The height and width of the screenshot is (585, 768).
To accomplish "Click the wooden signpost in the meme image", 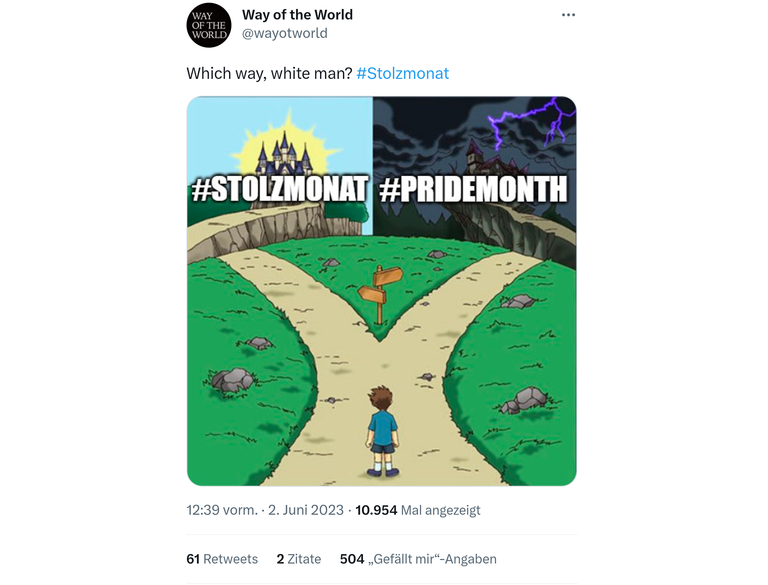I will [379, 292].
